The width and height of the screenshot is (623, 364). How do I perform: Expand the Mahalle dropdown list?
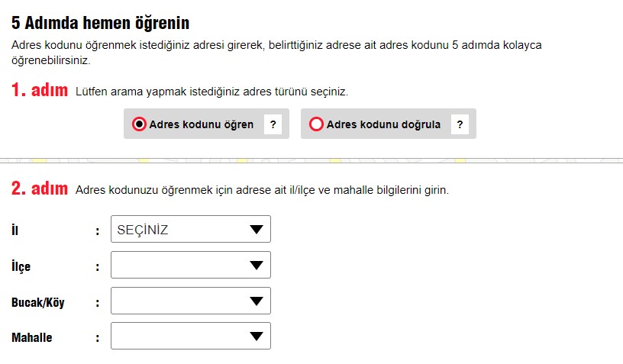point(190,337)
